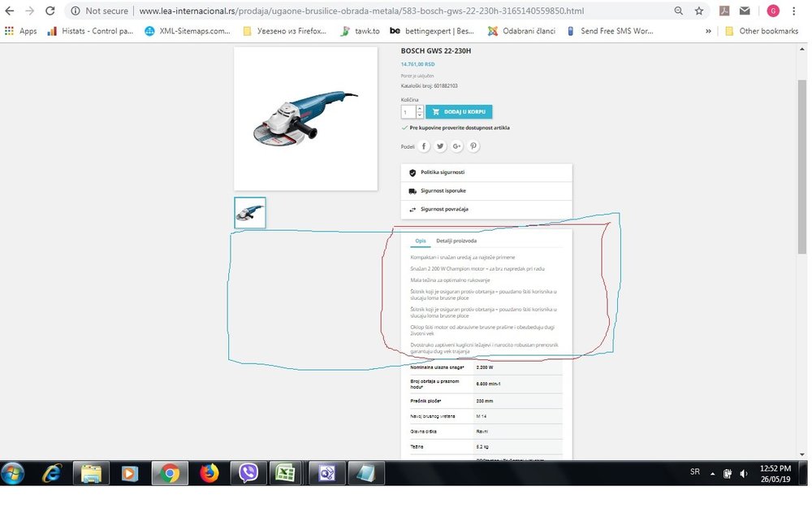Open the Firefox imported bookmarks folder
This screenshot has width=812, height=508.
(285, 31)
